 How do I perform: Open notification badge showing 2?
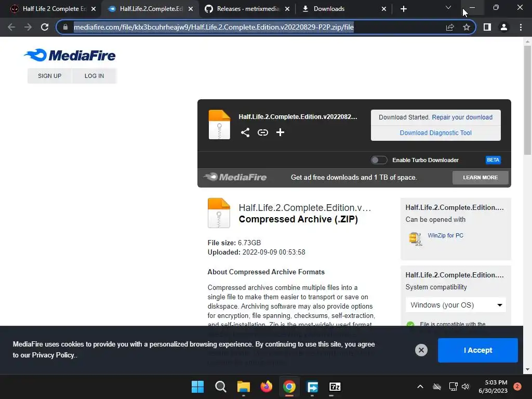(x=517, y=386)
